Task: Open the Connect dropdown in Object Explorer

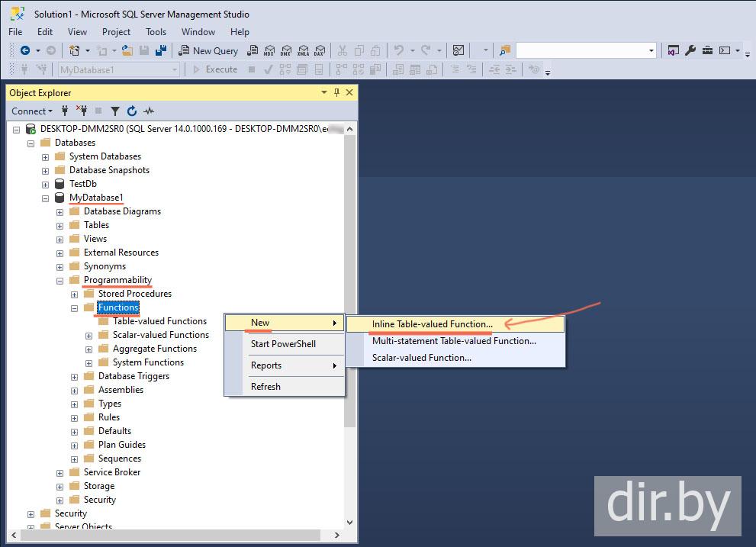Action: click(31, 111)
